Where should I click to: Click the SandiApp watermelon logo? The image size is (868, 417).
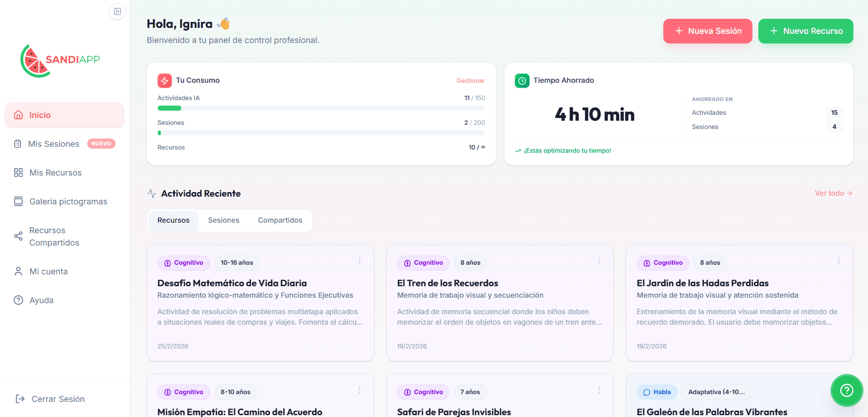pyautogui.click(x=35, y=61)
